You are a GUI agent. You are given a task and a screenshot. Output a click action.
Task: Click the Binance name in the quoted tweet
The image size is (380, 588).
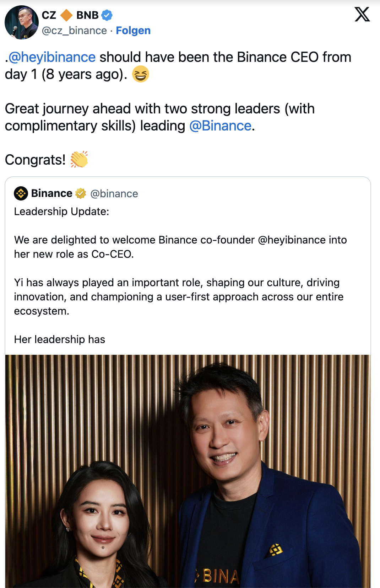click(52, 193)
